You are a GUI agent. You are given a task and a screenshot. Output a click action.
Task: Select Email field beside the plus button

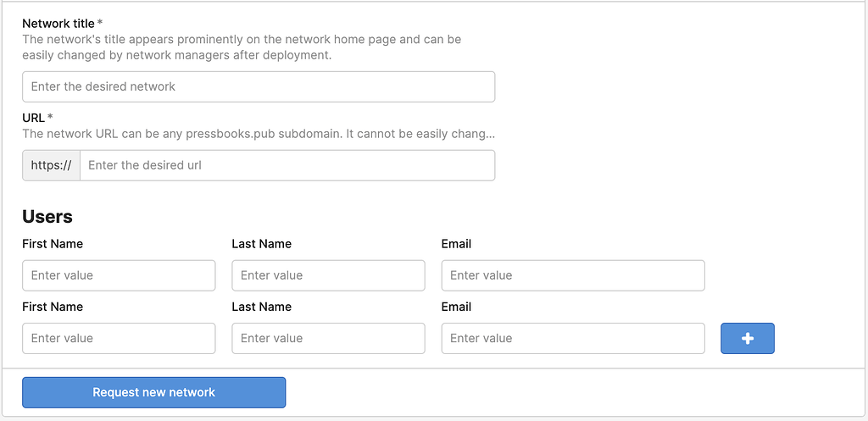(x=573, y=339)
